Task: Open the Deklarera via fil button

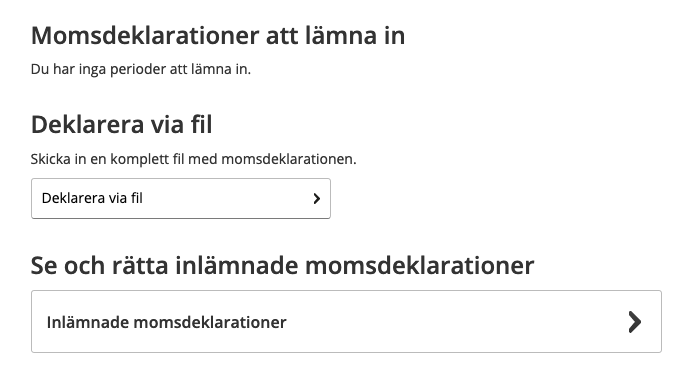Action: coord(181,199)
